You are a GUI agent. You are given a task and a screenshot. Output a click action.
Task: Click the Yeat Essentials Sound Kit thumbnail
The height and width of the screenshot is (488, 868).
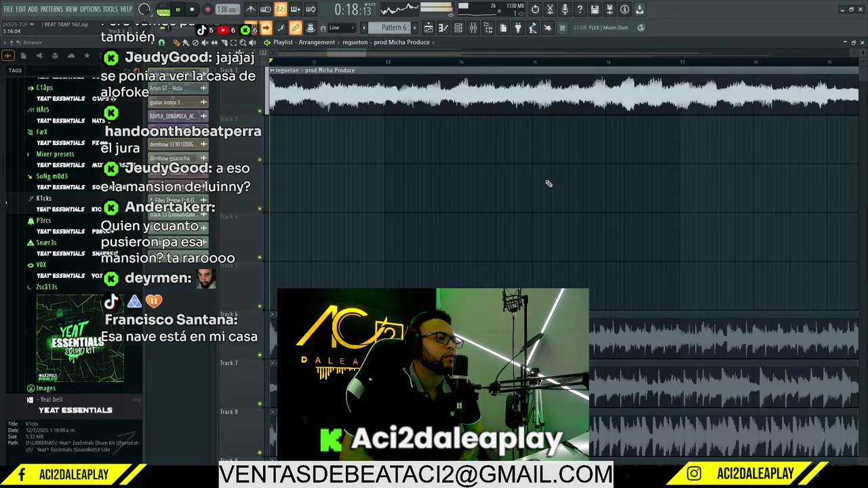(80, 338)
